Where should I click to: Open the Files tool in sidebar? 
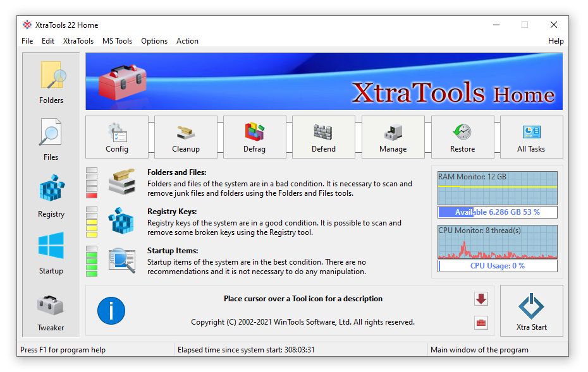coord(51,139)
